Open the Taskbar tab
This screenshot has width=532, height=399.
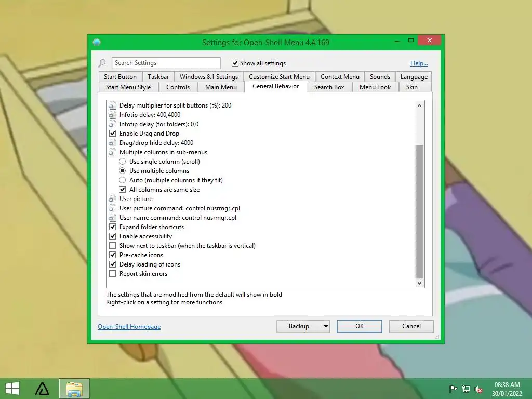click(158, 77)
